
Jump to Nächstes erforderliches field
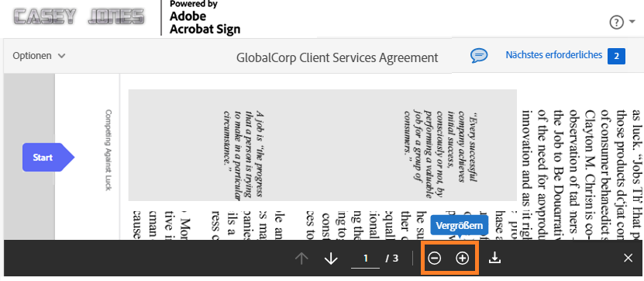point(553,54)
